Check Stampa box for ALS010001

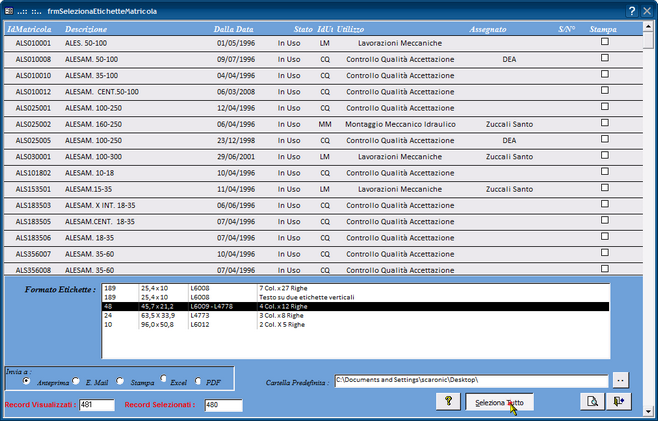coord(605,42)
